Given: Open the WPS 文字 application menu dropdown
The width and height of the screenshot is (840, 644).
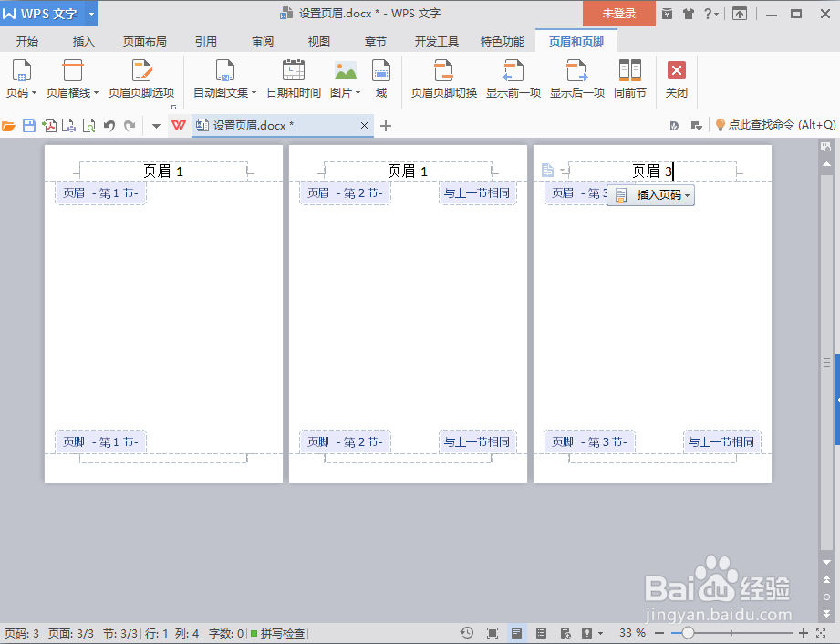Looking at the screenshot, I should [x=91, y=14].
